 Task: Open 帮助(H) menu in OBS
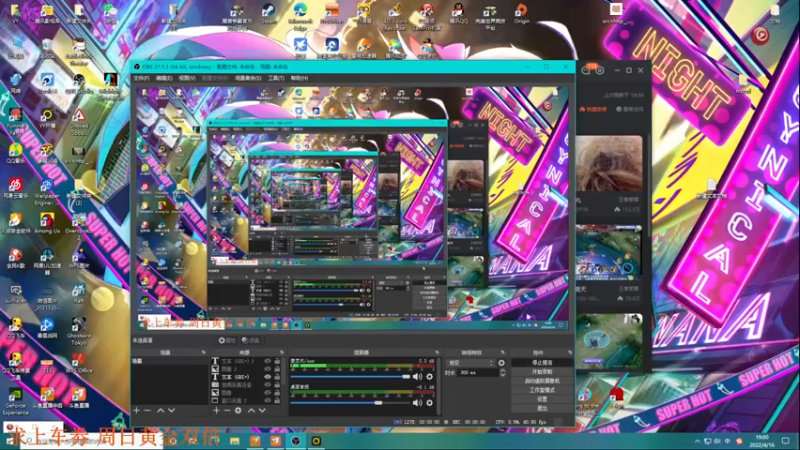point(299,79)
